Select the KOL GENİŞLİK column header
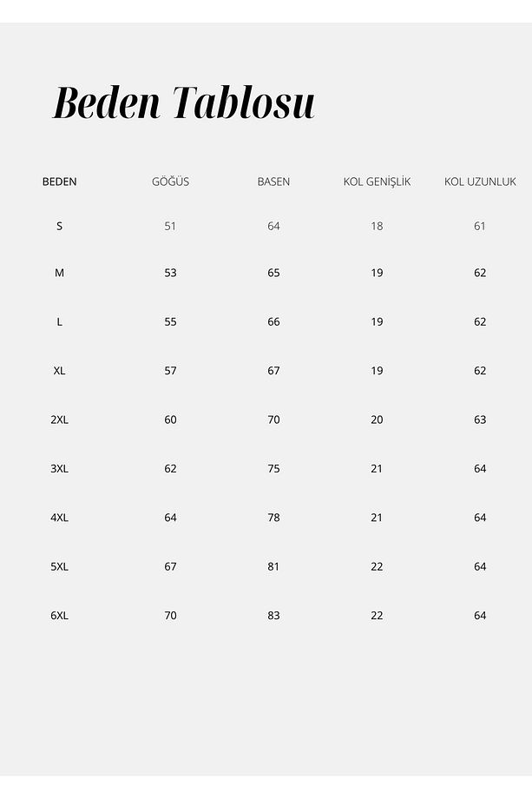This screenshot has height=799, width=532. pyautogui.click(x=377, y=182)
